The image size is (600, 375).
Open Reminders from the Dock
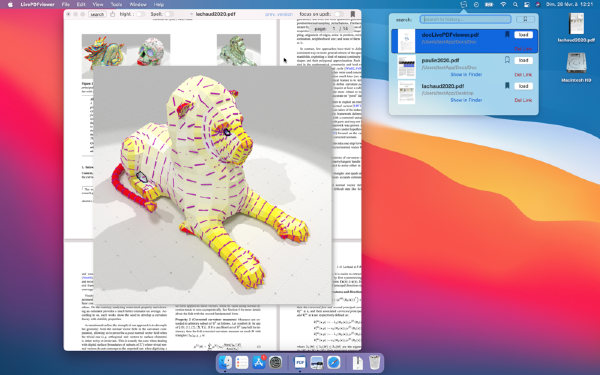242,362
